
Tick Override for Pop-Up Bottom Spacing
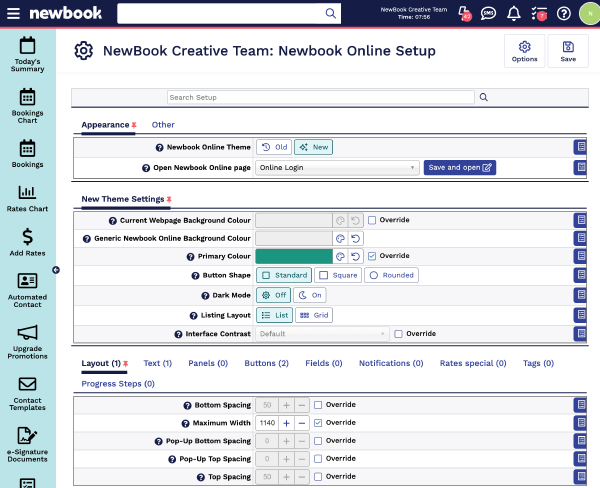[318, 441]
